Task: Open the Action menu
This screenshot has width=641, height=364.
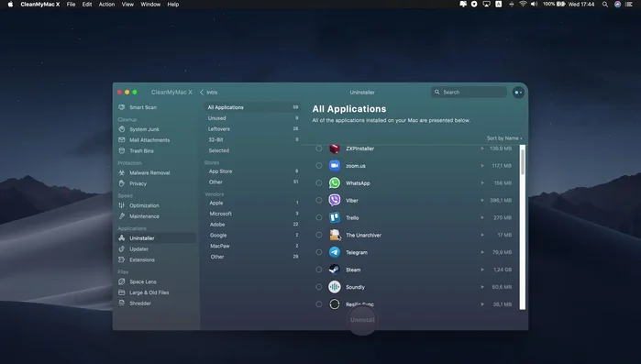Action: [x=106, y=4]
